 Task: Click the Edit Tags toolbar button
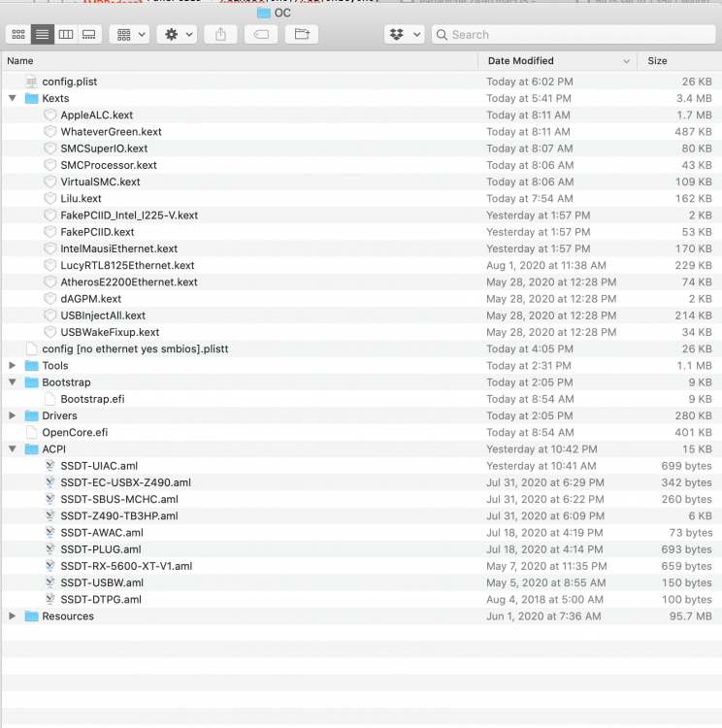pos(261,34)
